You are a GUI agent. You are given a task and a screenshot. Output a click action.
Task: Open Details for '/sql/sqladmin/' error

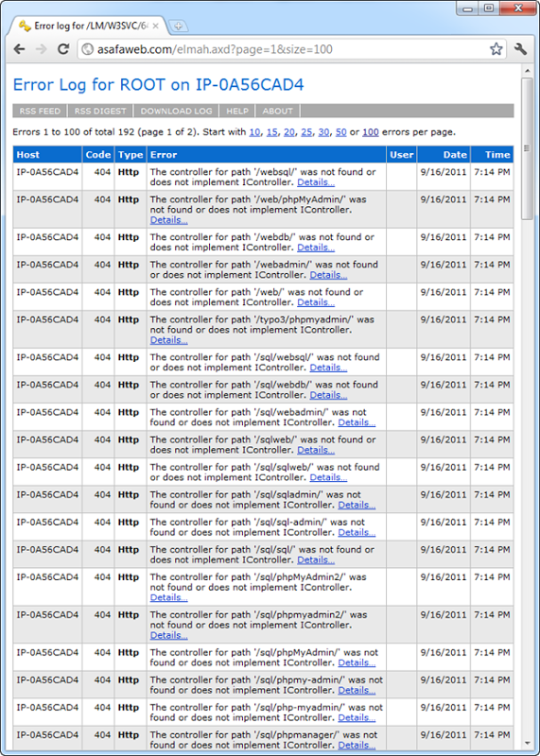pyautogui.click(x=357, y=505)
